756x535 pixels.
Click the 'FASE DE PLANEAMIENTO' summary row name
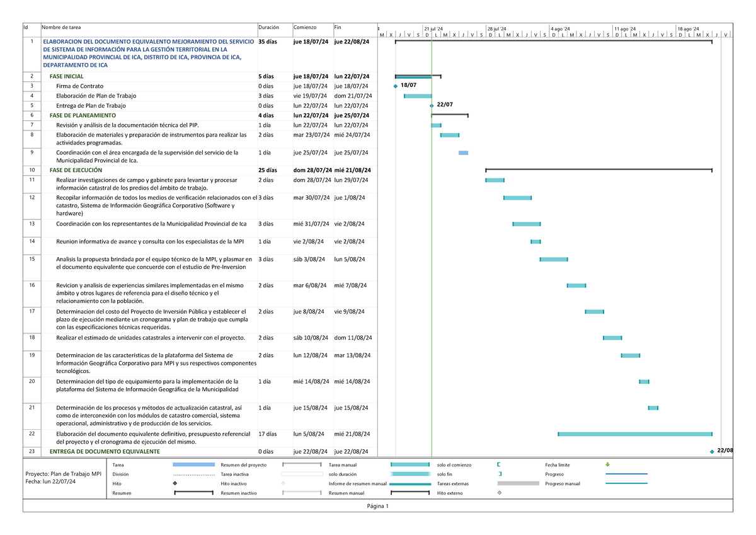83,116
